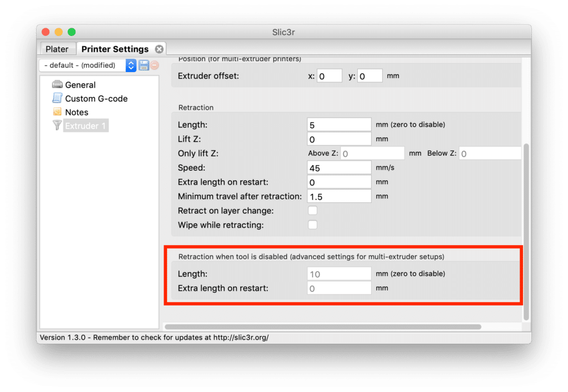Image resolution: width=568 pixels, height=392 pixels.
Task: Click the Minimum travel after retraction field
Action: tap(339, 196)
